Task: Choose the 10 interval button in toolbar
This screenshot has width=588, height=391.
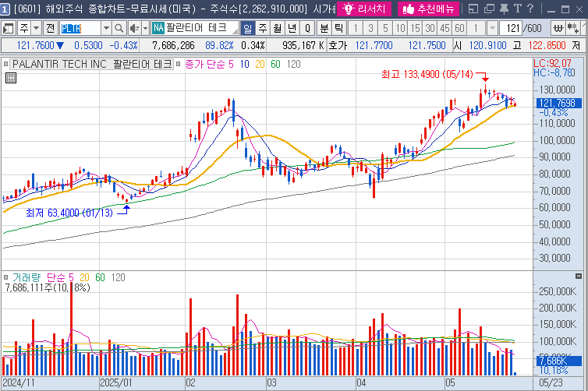Action: pos(401,28)
